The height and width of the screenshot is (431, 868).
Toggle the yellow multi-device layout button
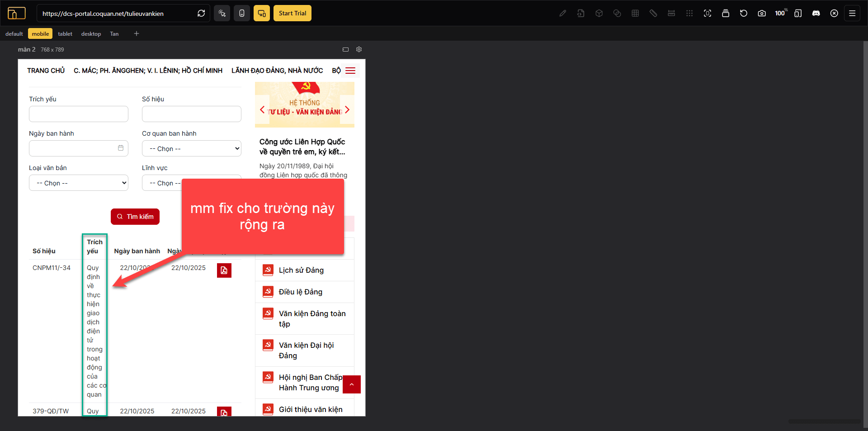click(x=262, y=13)
